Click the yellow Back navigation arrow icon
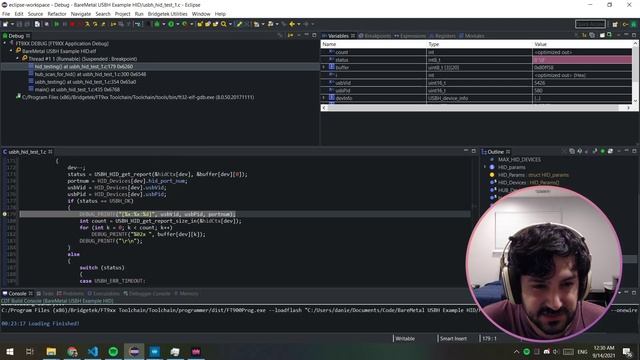Viewport: 640px width, 360px height. coord(292,24)
